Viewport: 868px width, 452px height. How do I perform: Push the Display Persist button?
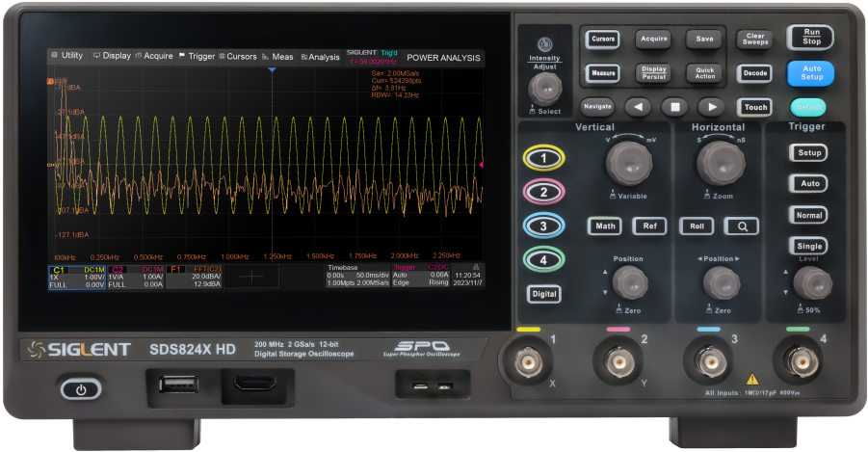[654, 73]
